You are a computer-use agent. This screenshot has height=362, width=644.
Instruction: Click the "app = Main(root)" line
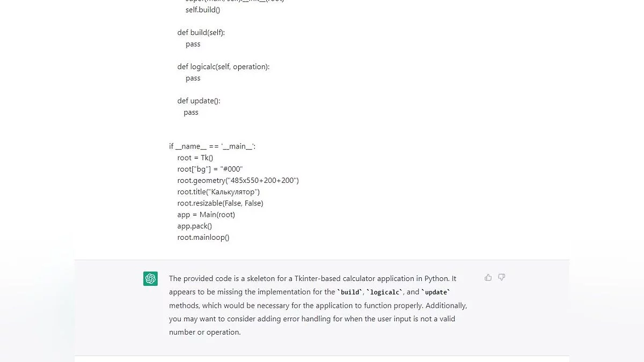click(206, 215)
